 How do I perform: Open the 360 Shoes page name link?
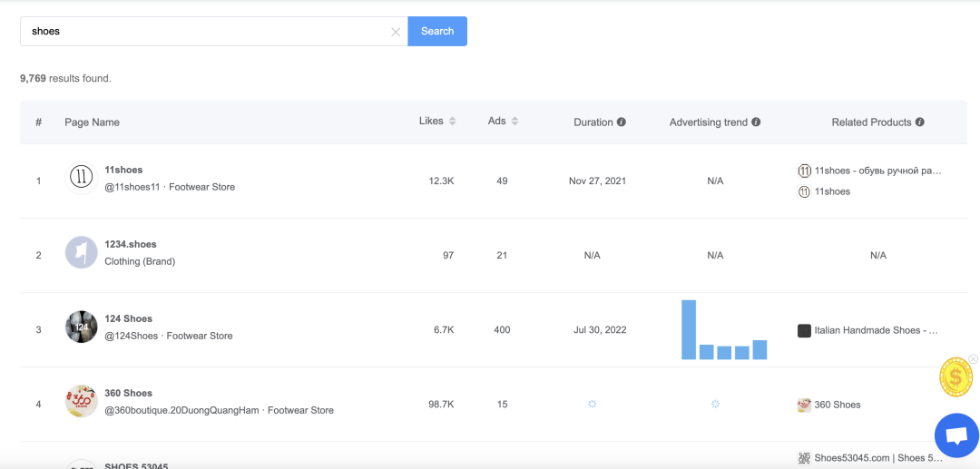coord(128,393)
